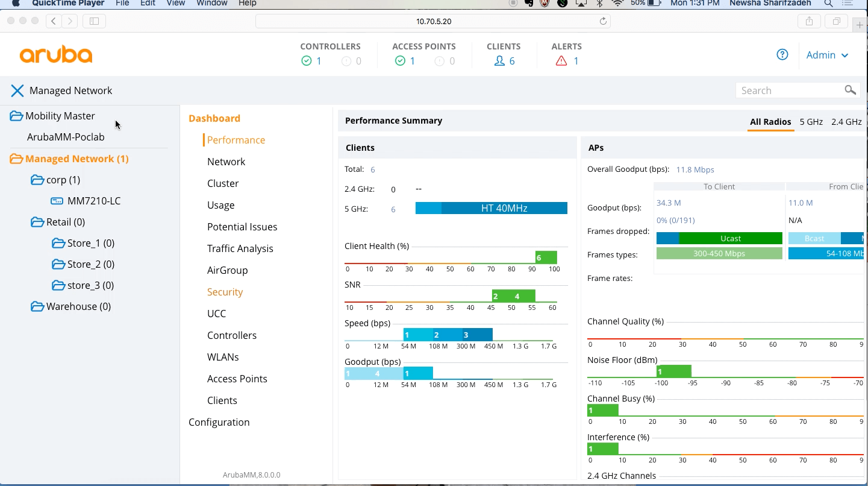Open the Network dashboard page
Image resolution: width=868 pixels, height=486 pixels.
(226, 162)
